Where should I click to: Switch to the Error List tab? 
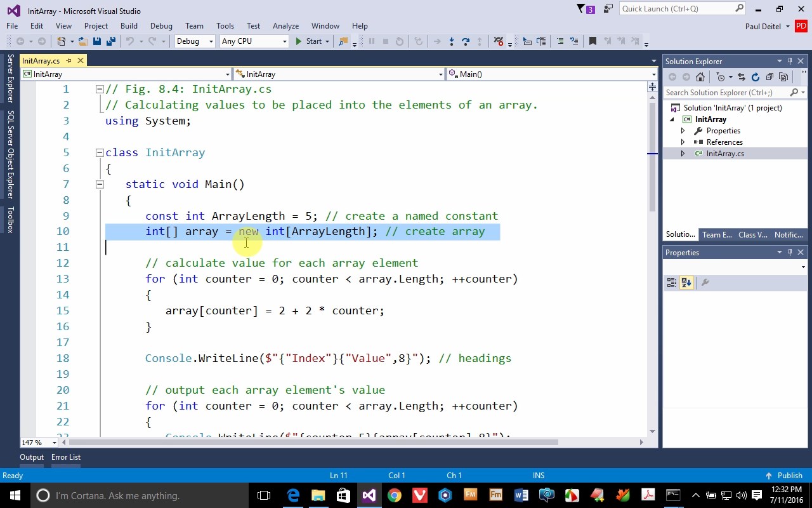(x=66, y=457)
